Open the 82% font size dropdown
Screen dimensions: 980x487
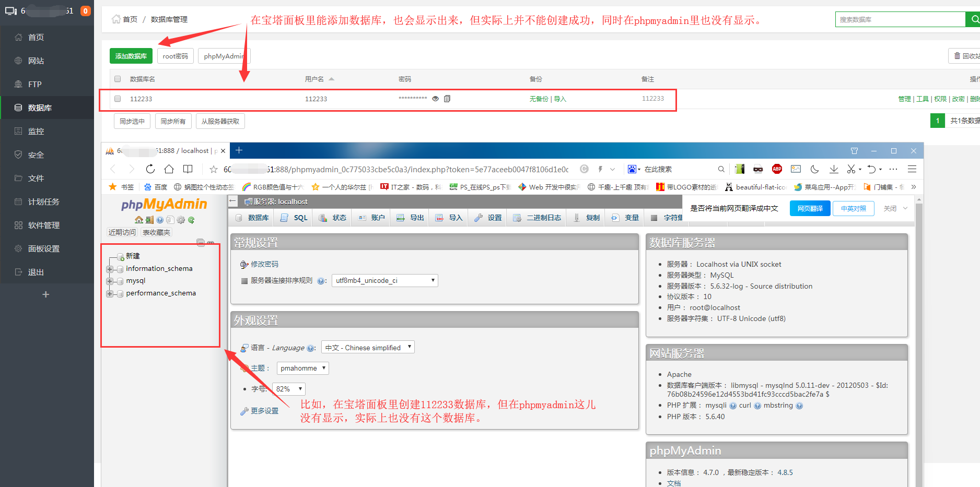point(289,389)
